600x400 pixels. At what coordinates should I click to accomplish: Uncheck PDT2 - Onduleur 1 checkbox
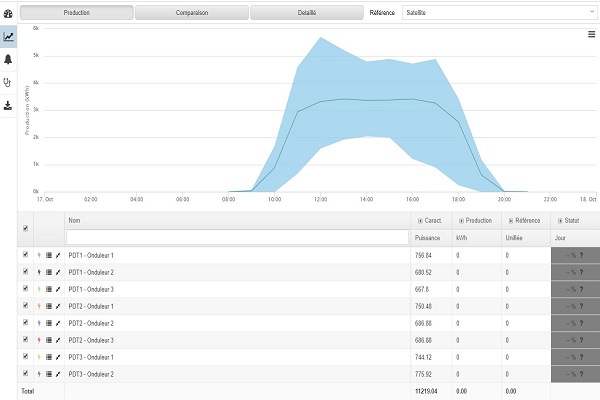26,305
